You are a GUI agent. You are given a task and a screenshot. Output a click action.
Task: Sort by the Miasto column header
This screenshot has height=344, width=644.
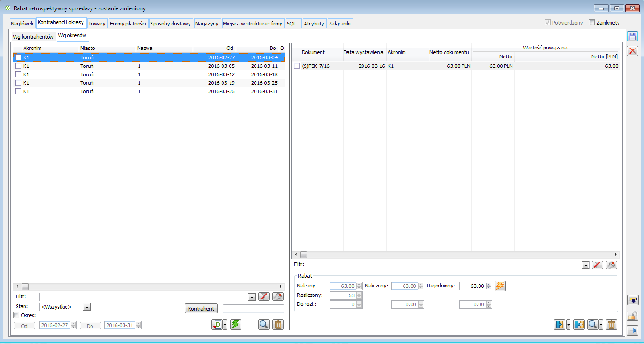tap(107, 48)
